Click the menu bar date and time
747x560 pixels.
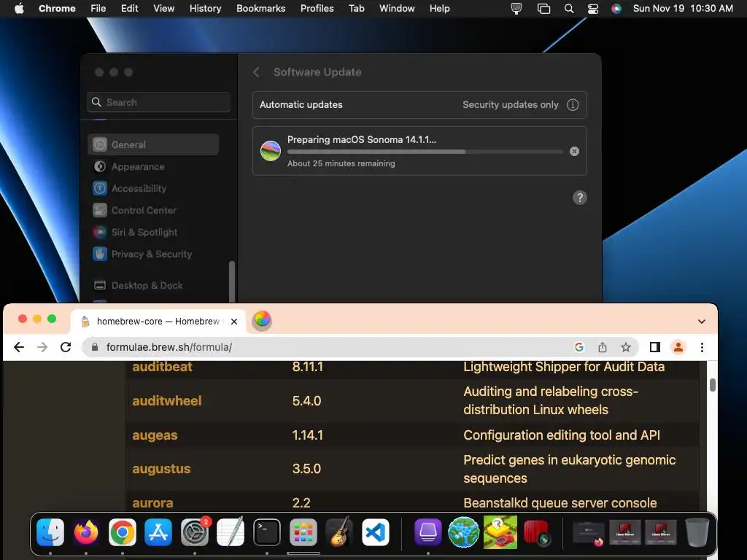[x=683, y=9]
